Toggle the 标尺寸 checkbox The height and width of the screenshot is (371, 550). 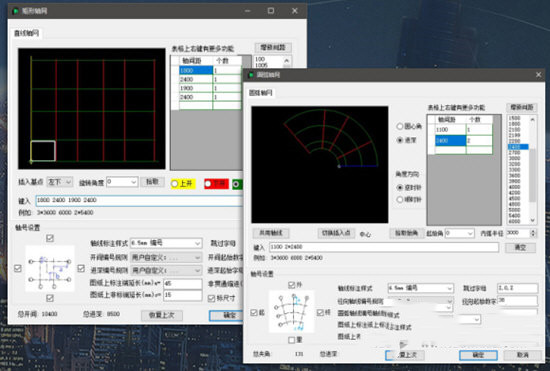coord(211,298)
